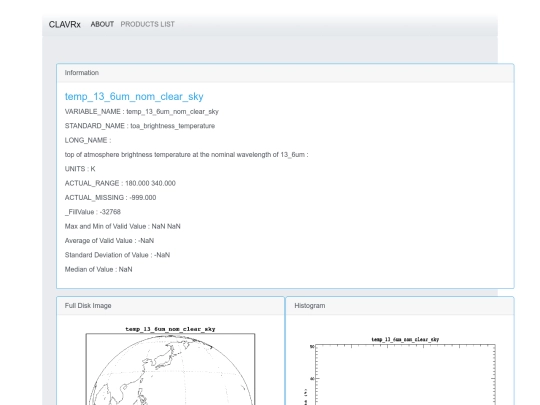540x405 pixels.
Task: Click the Histogram panel header
Action: pyautogui.click(x=400, y=306)
